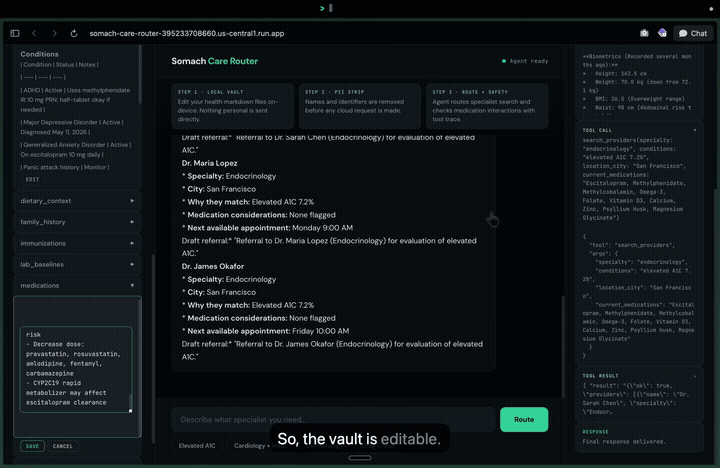Screen dimensions: 720x468
Task: Focus the Describe what specialist you need field
Action: [x=333, y=419]
